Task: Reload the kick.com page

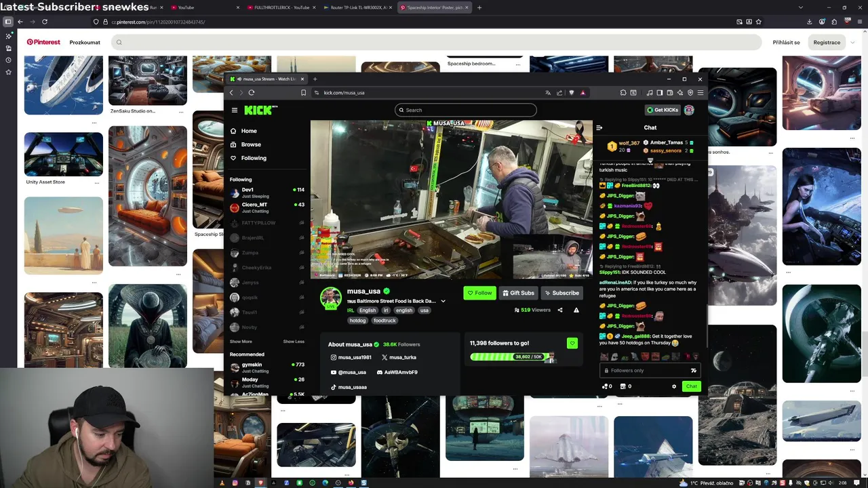Action: 252,93
